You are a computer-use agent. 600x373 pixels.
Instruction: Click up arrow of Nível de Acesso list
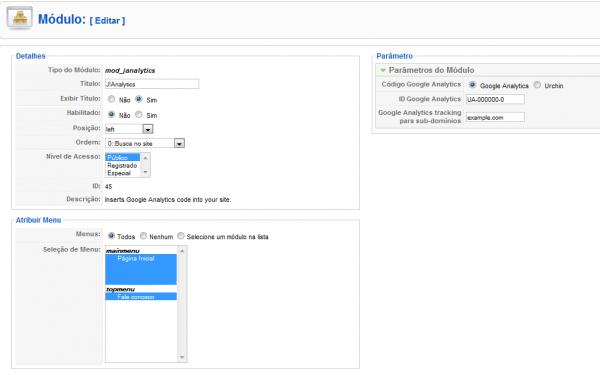point(145,158)
